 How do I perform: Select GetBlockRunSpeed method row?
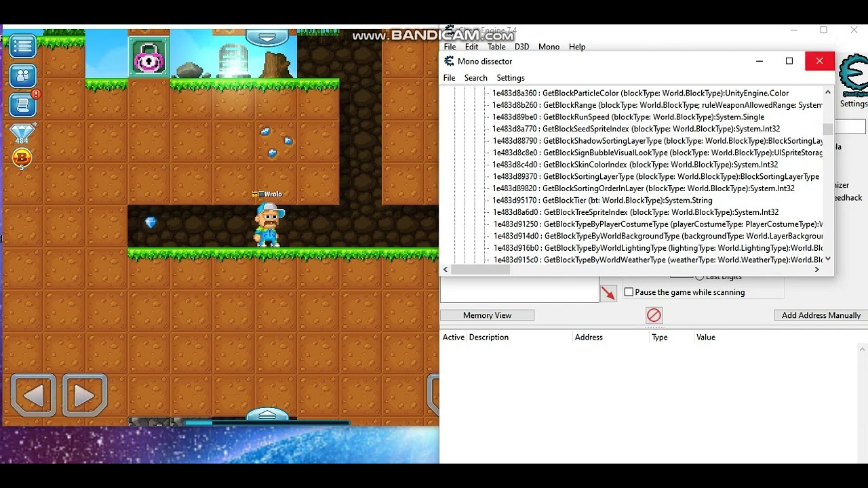pyautogui.click(x=628, y=117)
